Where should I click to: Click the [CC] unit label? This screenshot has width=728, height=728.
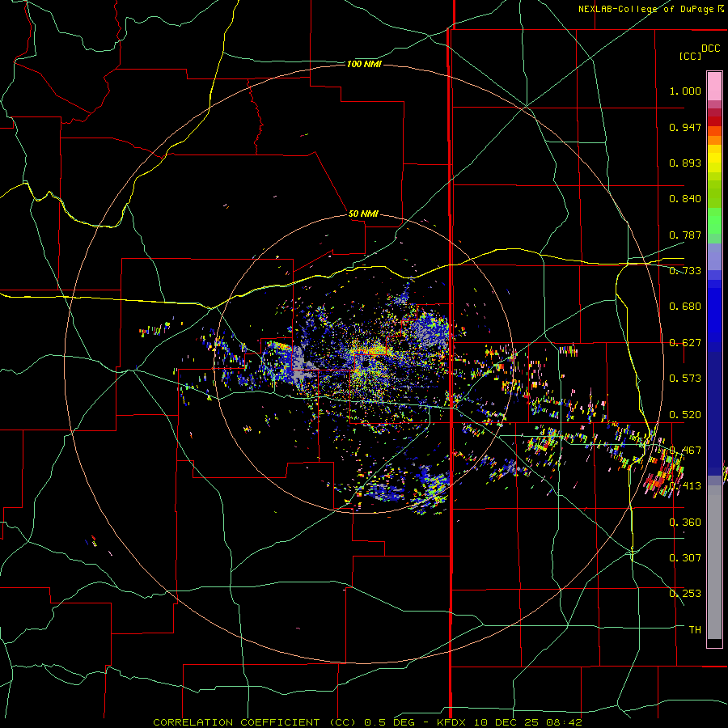point(690,56)
